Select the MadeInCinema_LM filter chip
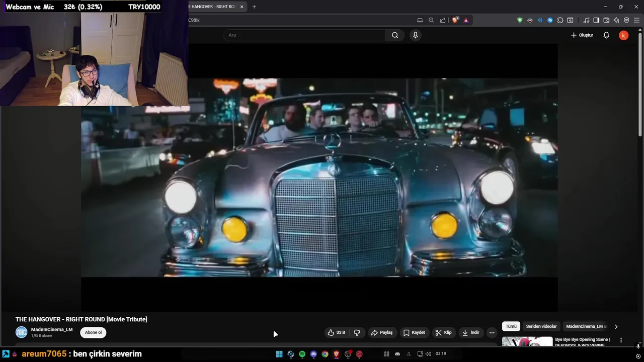 point(586,326)
